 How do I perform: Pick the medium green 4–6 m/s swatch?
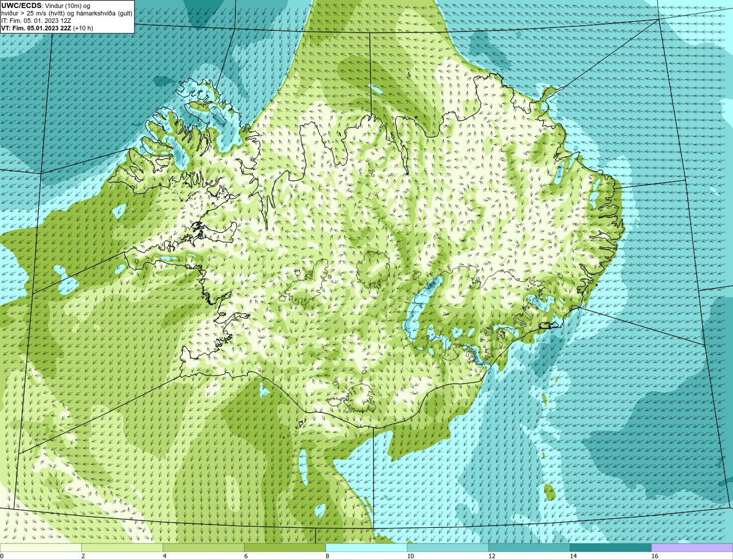click(x=203, y=547)
